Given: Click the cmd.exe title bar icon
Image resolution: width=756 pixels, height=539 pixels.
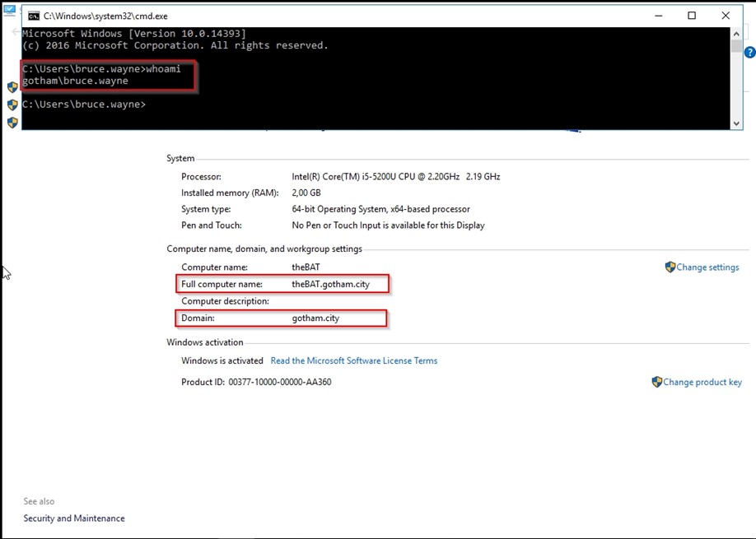Looking at the screenshot, I should tap(33, 16).
